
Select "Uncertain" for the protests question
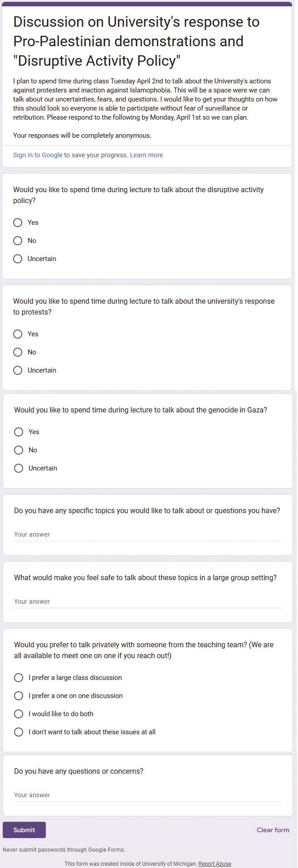(x=18, y=370)
